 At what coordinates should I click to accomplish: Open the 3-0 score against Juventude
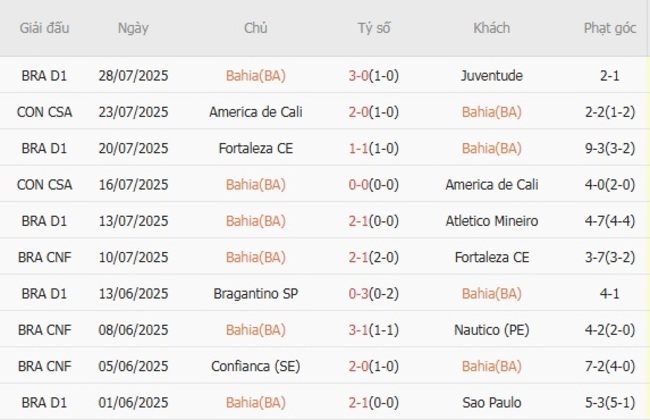(361, 75)
